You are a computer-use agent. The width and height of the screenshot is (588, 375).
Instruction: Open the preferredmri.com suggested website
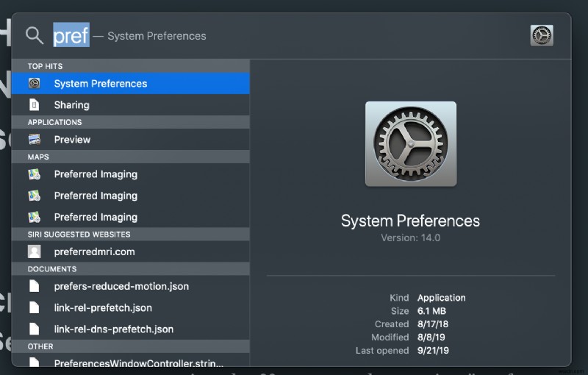pos(94,251)
